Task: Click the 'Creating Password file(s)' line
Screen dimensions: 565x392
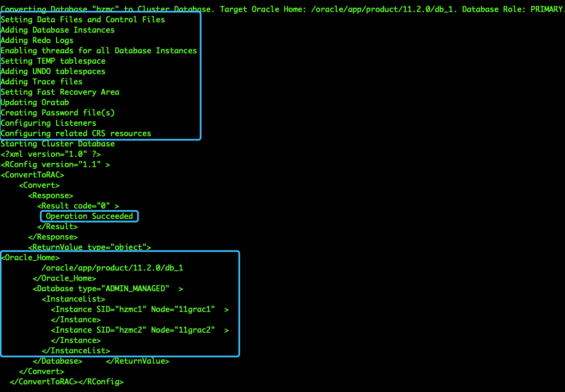Action: coord(58,113)
